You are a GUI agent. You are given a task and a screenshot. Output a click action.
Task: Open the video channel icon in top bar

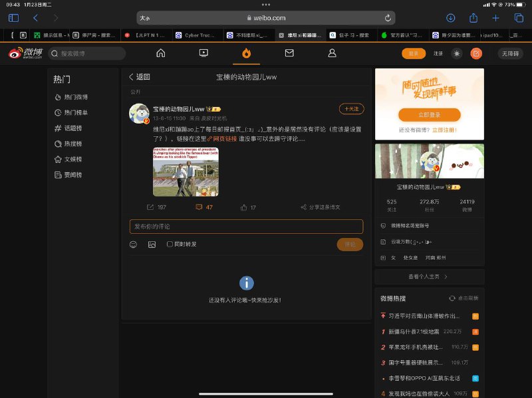point(203,54)
